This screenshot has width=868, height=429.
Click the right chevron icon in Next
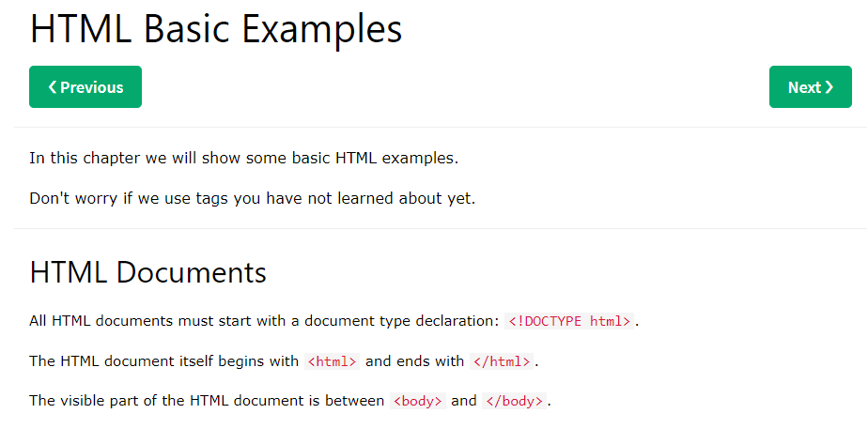(829, 87)
